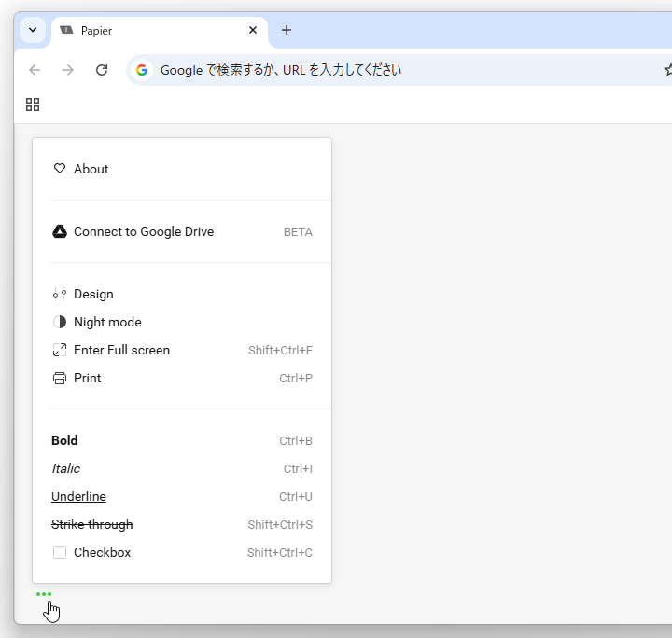Apply Bold formatting
The image size is (672, 638).
[x=64, y=440]
